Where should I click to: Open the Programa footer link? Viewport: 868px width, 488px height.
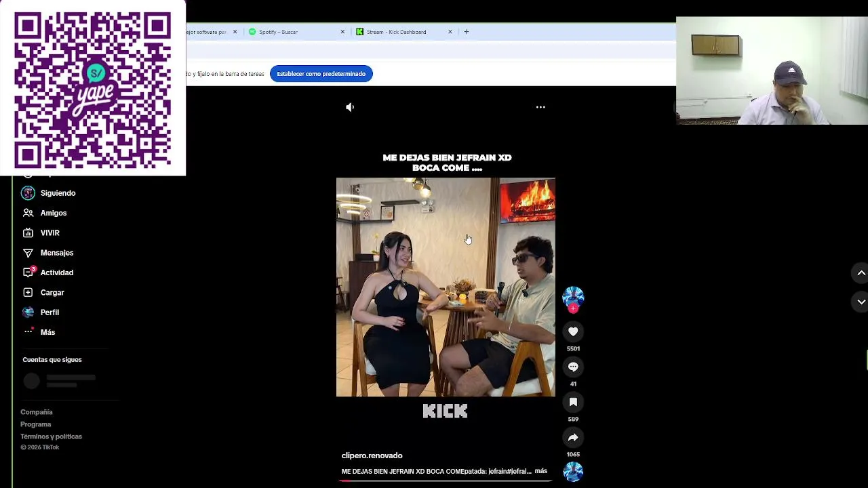coord(35,424)
